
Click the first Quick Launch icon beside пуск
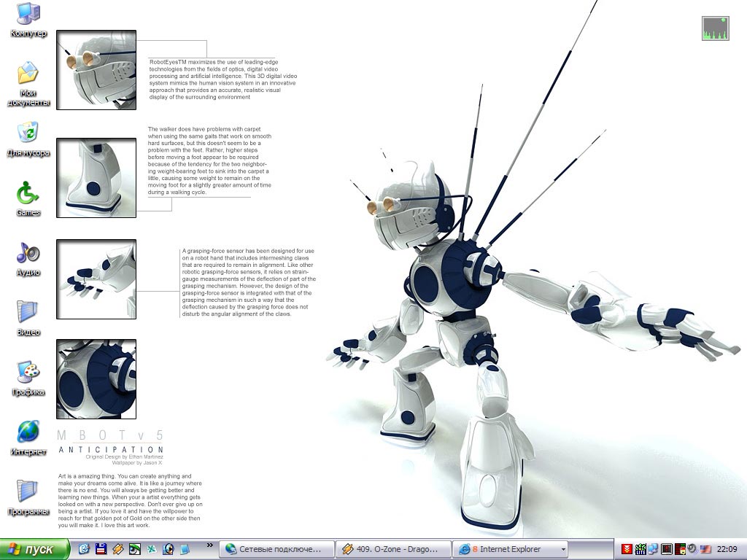point(84,549)
